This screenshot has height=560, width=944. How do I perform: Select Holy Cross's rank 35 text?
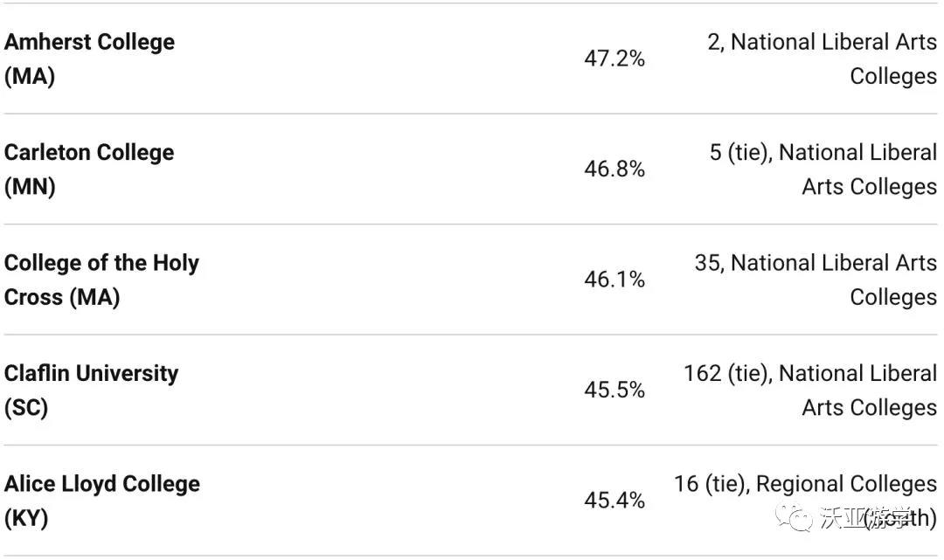point(816,280)
